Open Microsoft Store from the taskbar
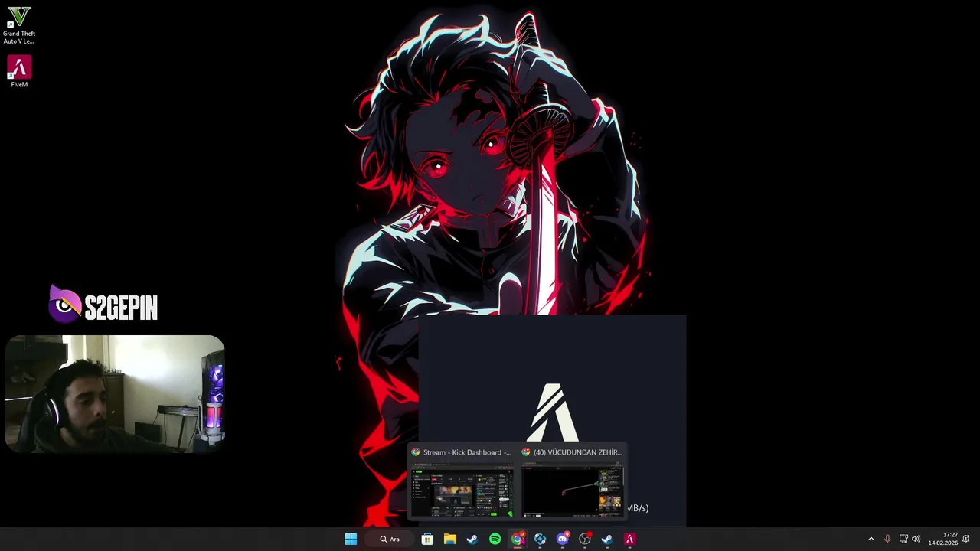Image resolution: width=980 pixels, height=551 pixels. point(427,539)
